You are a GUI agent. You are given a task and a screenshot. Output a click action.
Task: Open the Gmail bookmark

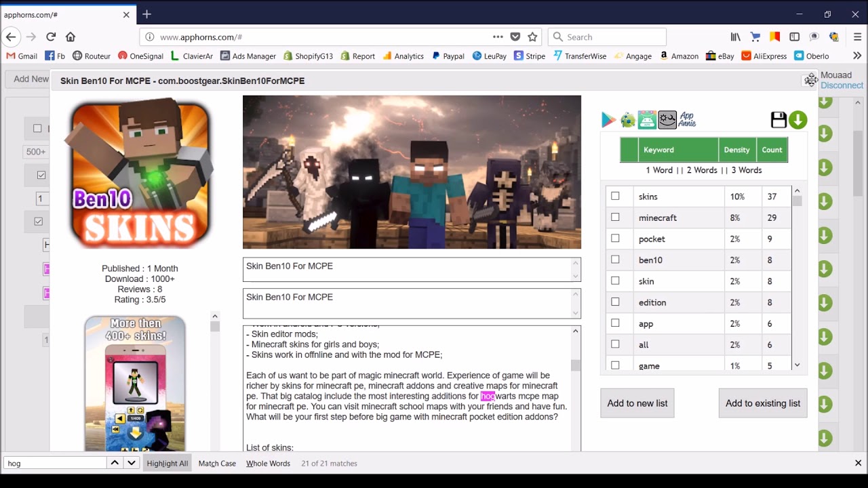tap(22, 56)
